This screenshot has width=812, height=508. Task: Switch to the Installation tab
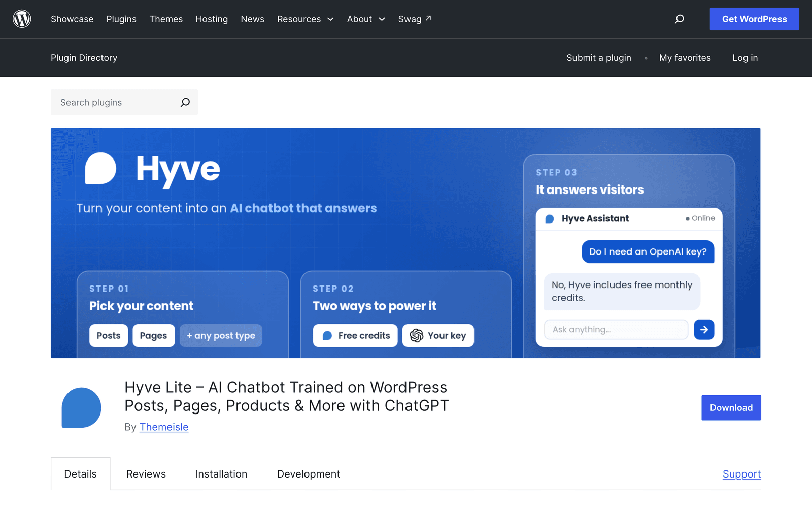pos(221,473)
